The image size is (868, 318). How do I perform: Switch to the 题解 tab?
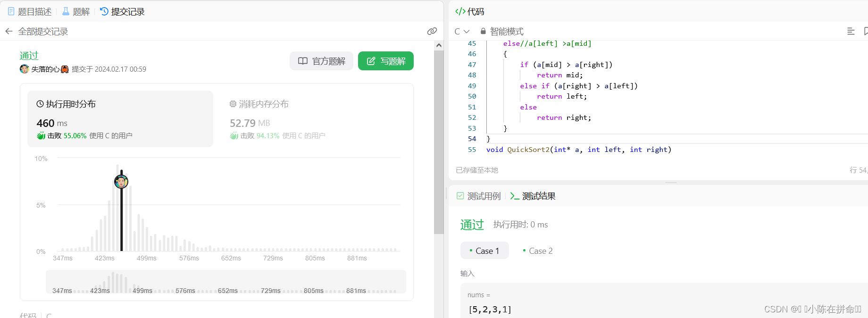click(76, 12)
